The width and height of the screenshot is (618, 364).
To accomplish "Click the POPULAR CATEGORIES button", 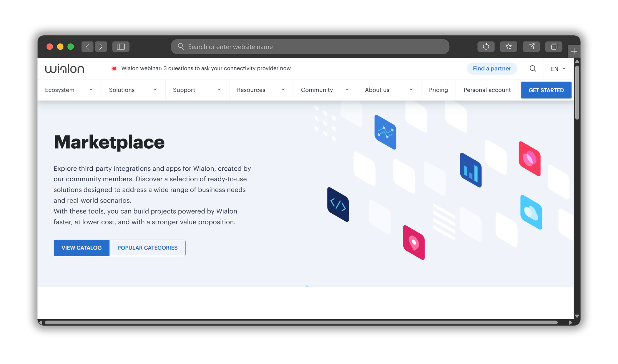I will click(147, 248).
